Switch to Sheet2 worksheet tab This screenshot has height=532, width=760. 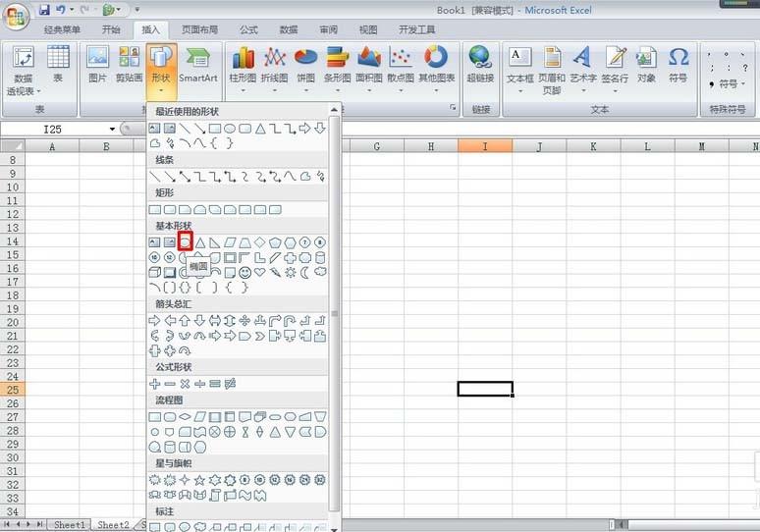pos(113,525)
